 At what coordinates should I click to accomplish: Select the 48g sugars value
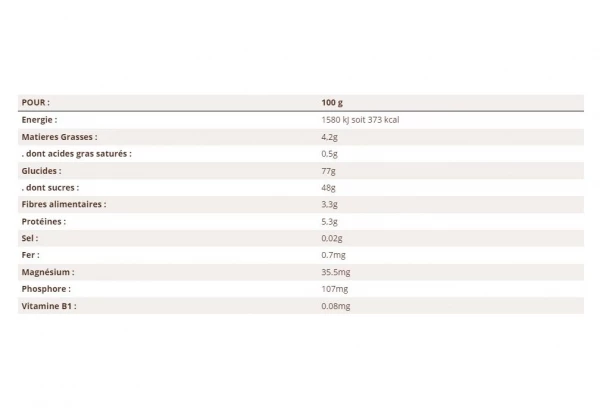[x=328, y=187]
